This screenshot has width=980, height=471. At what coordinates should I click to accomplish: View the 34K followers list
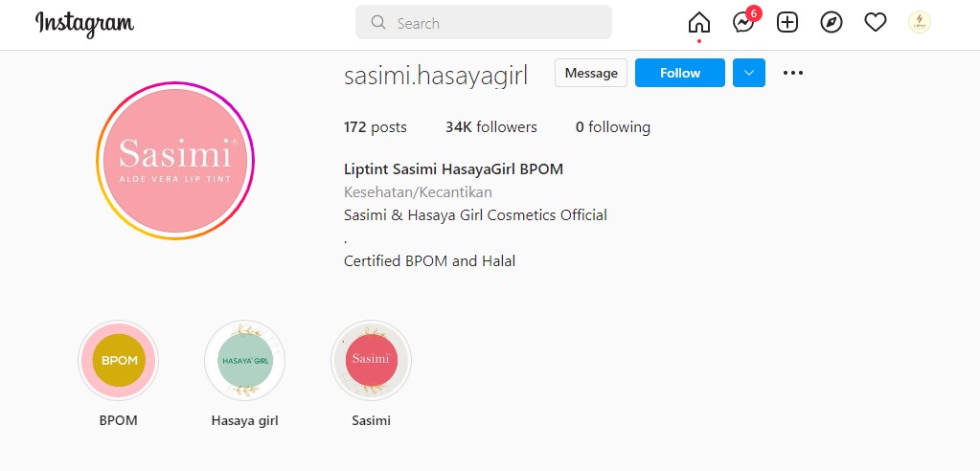[490, 127]
